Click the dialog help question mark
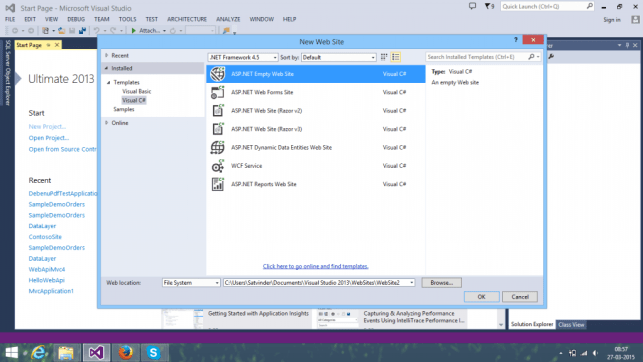This screenshot has height=362, width=643. pyautogui.click(x=516, y=40)
